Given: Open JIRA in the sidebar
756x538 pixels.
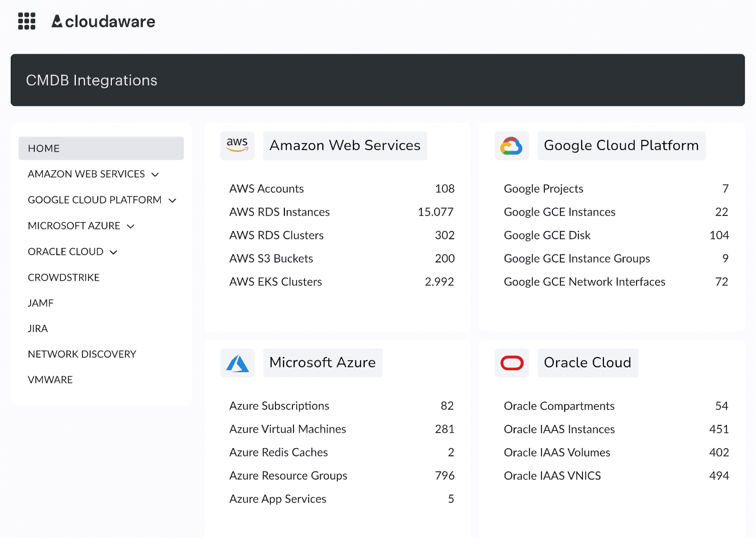Looking at the screenshot, I should click(38, 329).
